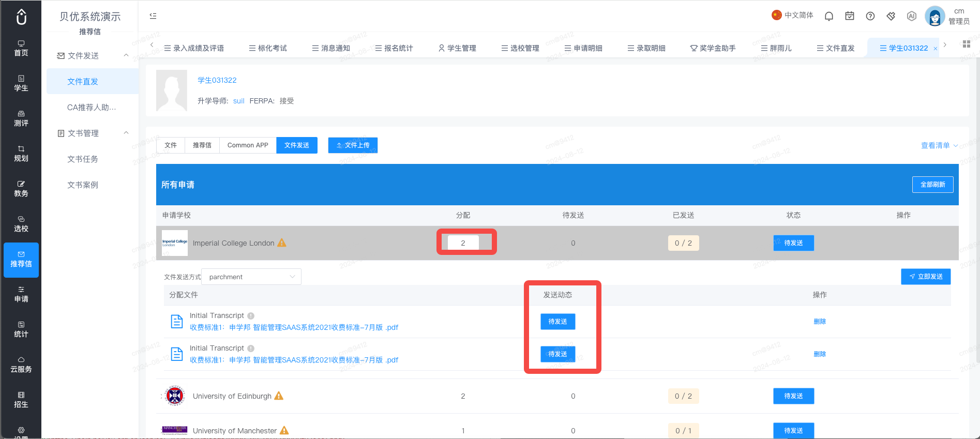Open the 推荐信 sidebar module

[x=21, y=260]
